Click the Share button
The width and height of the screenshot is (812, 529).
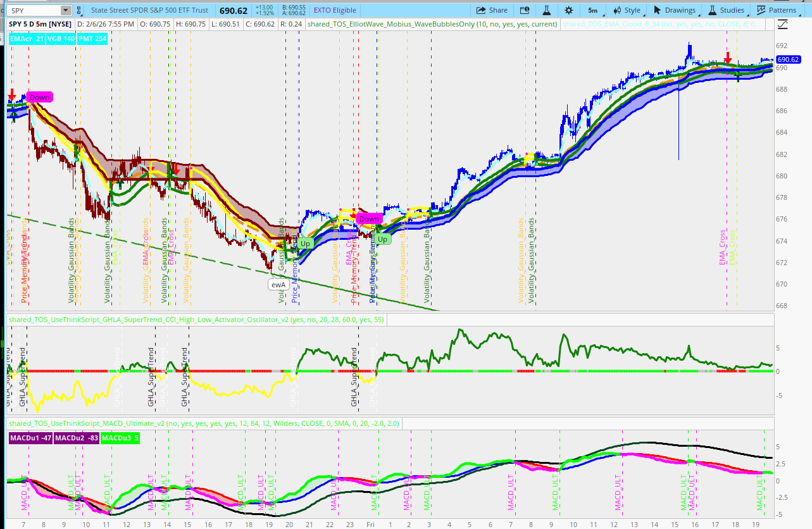pyautogui.click(x=492, y=10)
